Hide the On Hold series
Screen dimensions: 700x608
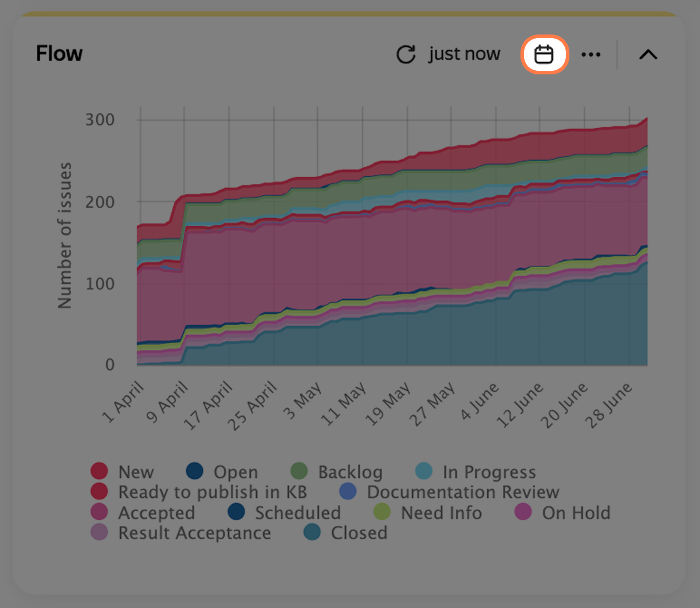click(563, 512)
